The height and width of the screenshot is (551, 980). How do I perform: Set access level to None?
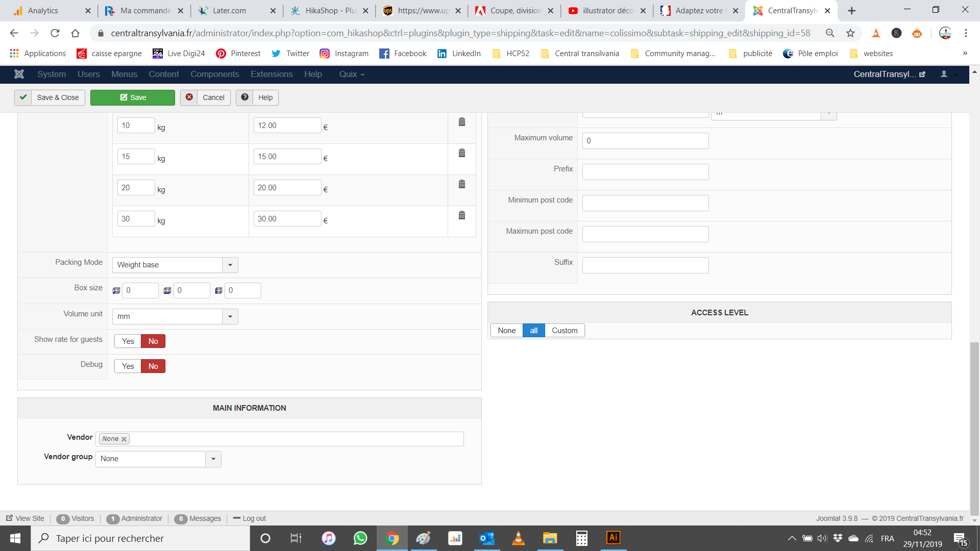pyautogui.click(x=506, y=331)
